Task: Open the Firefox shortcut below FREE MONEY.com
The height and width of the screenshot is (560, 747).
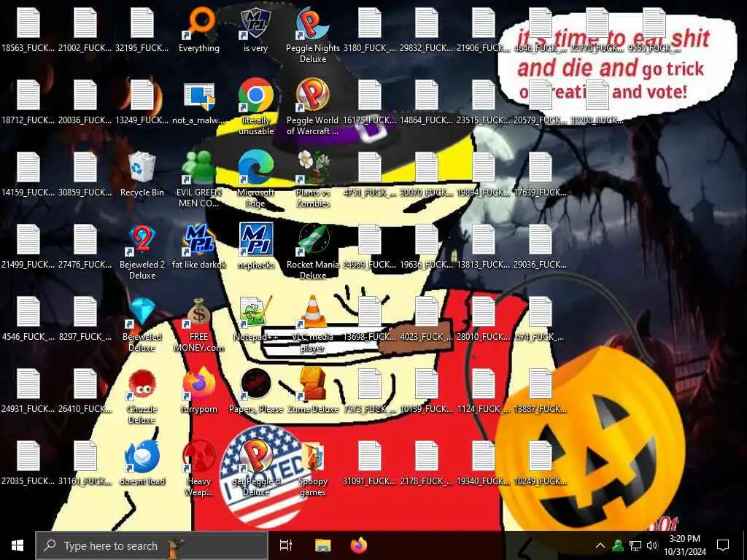Action: [199, 391]
